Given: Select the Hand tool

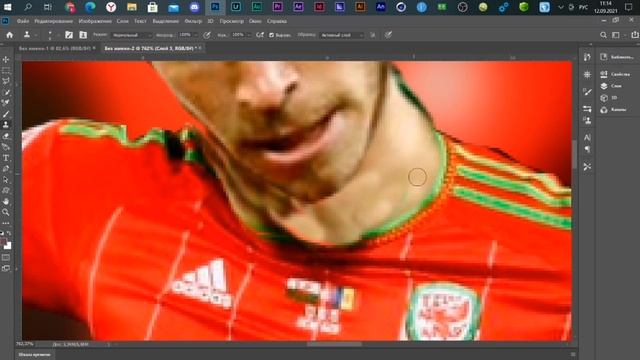Looking at the screenshot, I should 6,202.
